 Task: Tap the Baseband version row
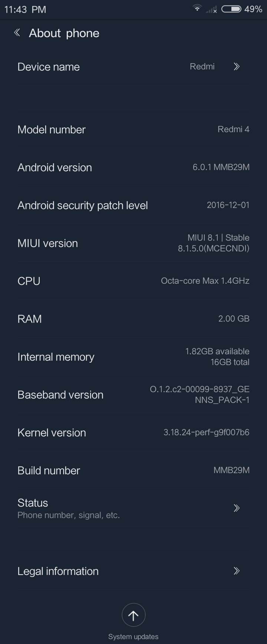pos(133,395)
